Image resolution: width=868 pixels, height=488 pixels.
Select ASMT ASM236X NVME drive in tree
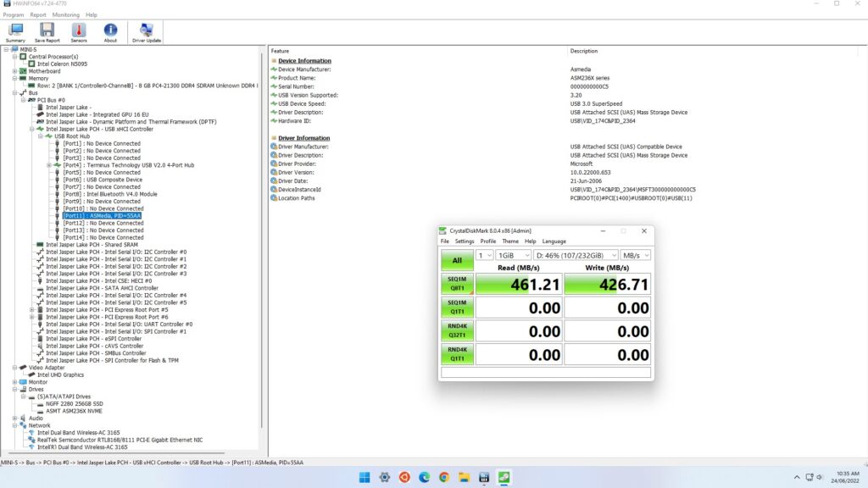pyautogui.click(x=75, y=411)
